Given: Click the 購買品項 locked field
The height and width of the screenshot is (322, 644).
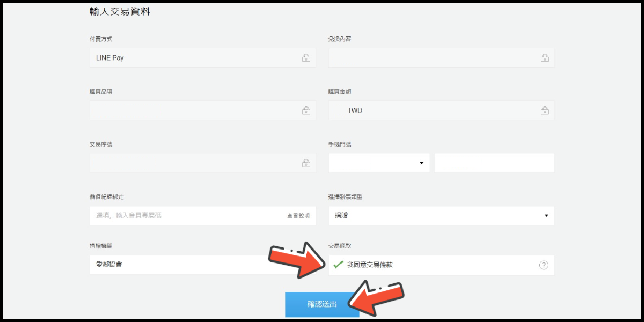Looking at the screenshot, I should pyautogui.click(x=203, y=111).
